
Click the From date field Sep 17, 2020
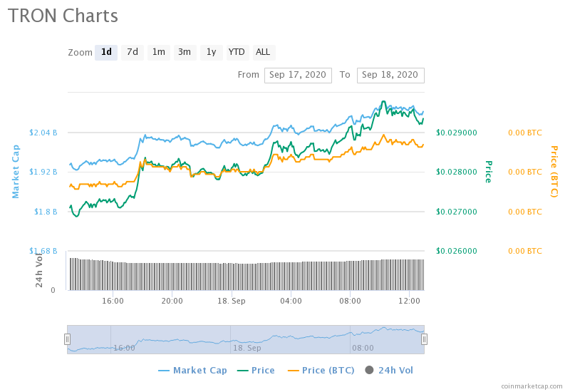tap(298, 76)
